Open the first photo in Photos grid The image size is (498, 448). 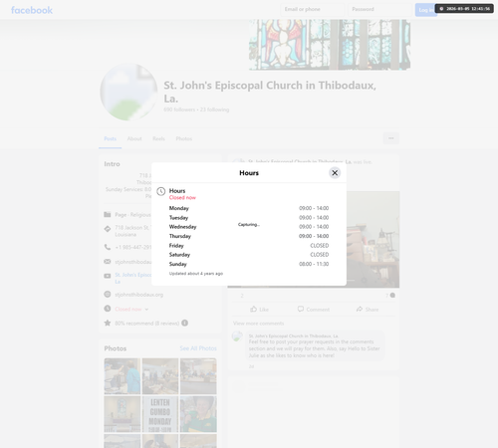(123, 376)
